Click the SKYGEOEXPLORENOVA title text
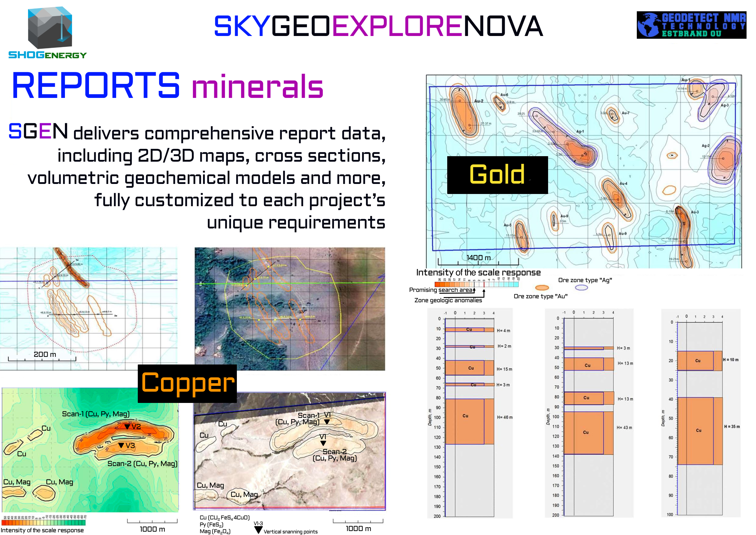 coord(378,26)
